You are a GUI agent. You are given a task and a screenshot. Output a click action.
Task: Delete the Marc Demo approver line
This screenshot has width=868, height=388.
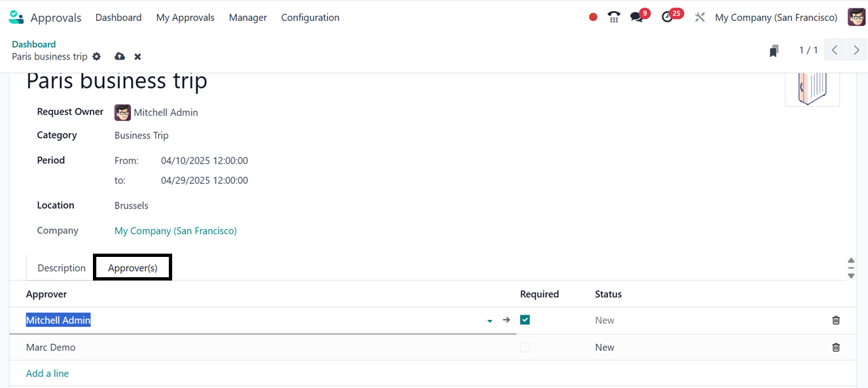pyautogui.click(x=836, y=347)
